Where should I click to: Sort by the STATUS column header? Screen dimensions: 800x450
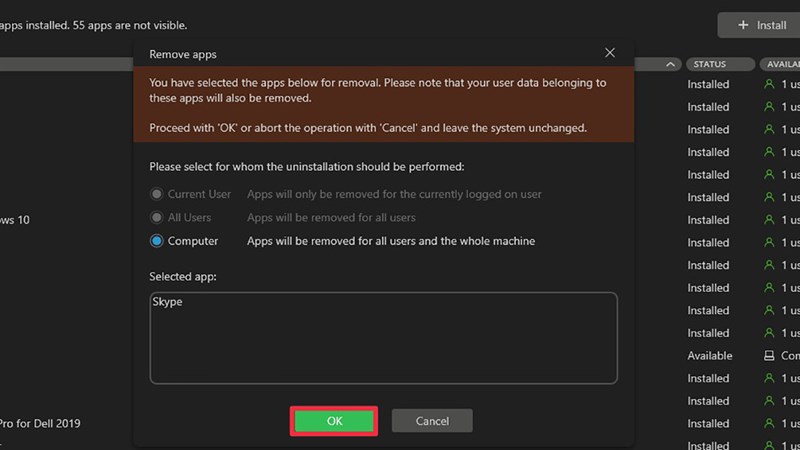[711, 64]
